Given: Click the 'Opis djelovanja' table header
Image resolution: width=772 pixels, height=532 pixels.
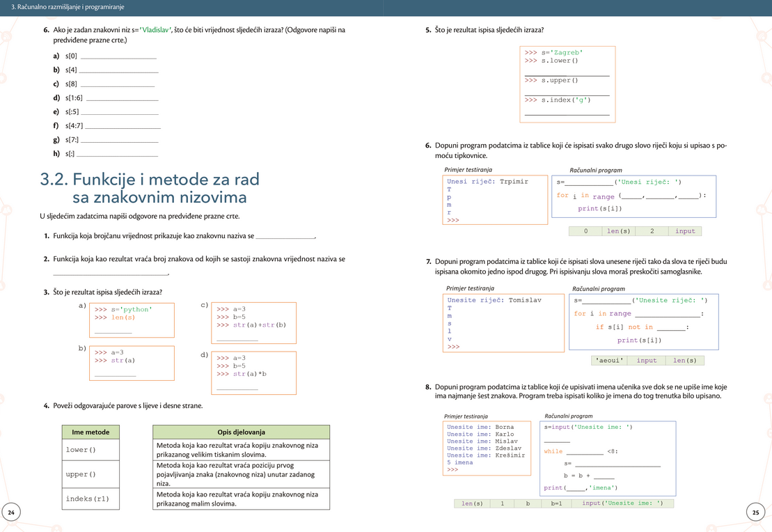Looking at the screenshot, I should coord(242,432).
